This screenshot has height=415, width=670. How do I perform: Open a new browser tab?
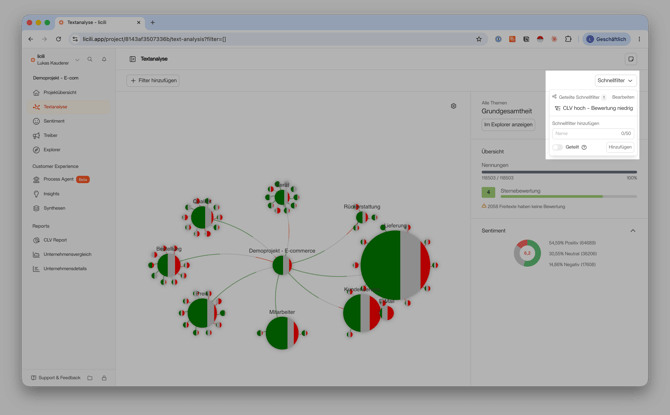153,22
